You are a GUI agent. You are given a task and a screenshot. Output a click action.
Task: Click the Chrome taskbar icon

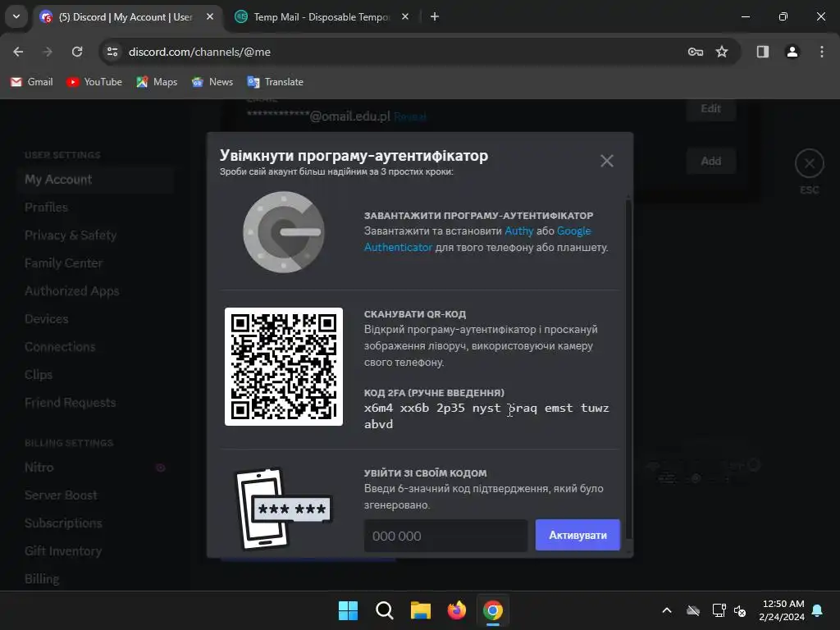point(493,610)
